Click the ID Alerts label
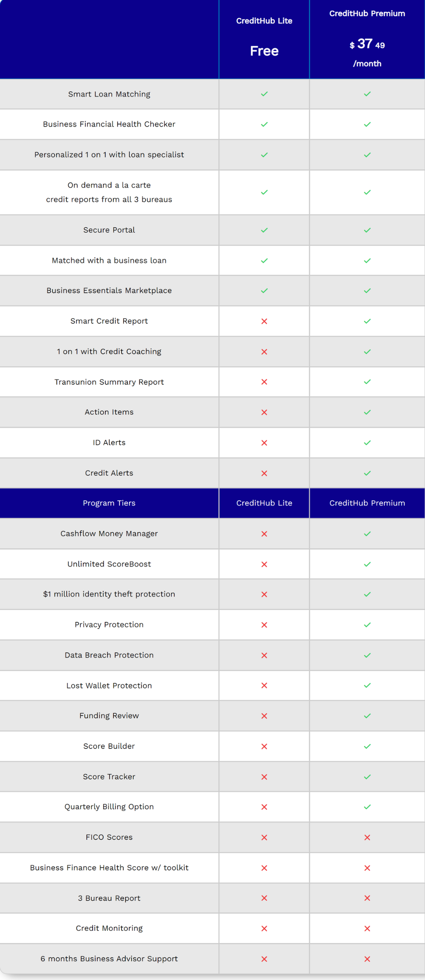425x980 pixels. [x=109, y=443]
